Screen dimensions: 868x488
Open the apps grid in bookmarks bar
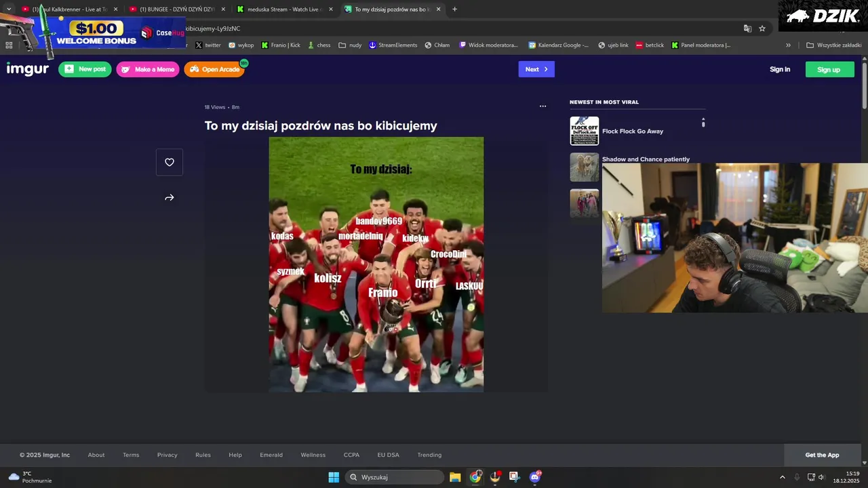tap(9, 45)
